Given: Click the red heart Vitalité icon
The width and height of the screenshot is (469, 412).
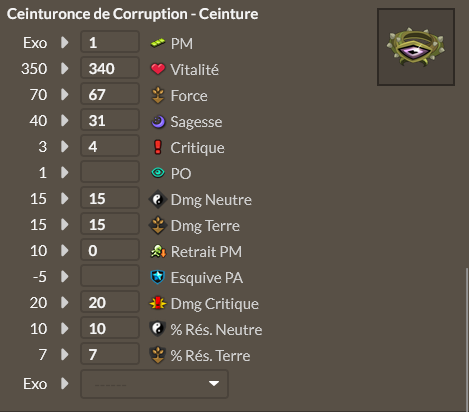Looking at the screenshot, I should (158, 69).
